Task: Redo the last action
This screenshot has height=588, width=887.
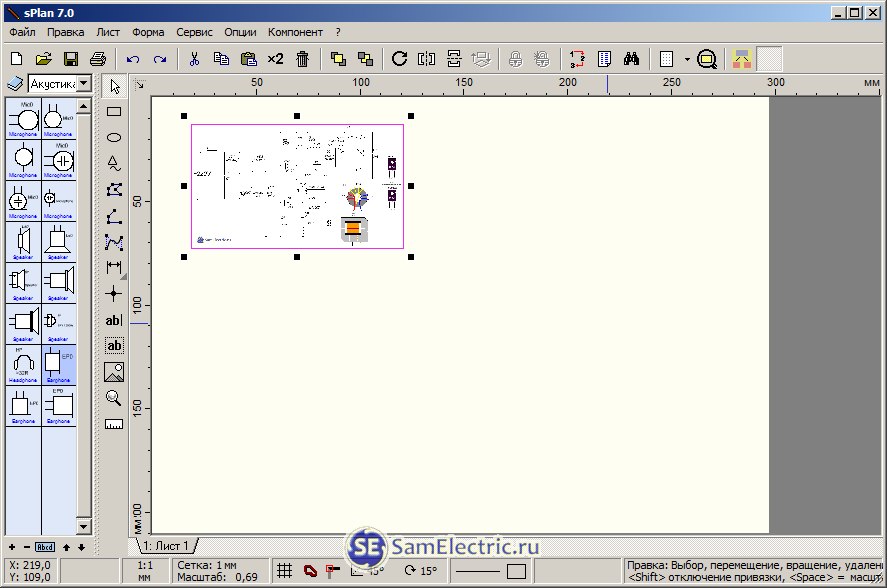Action: point(160,59)
